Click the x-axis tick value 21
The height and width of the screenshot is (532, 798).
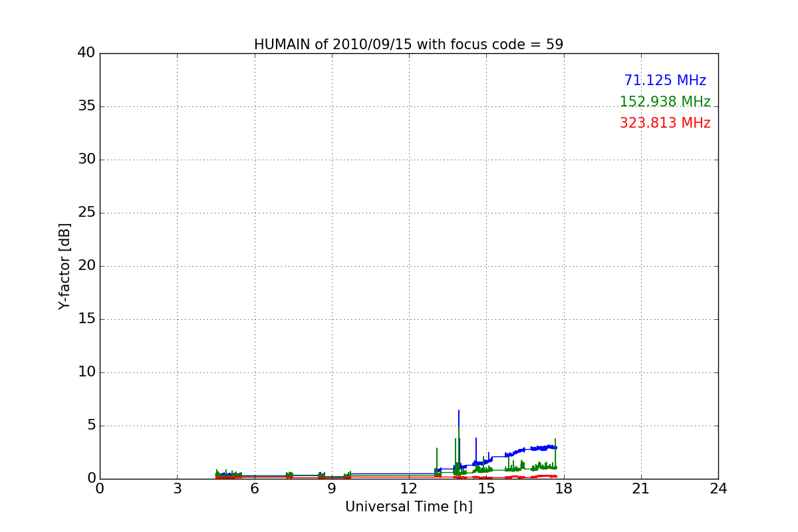point(641,489)
